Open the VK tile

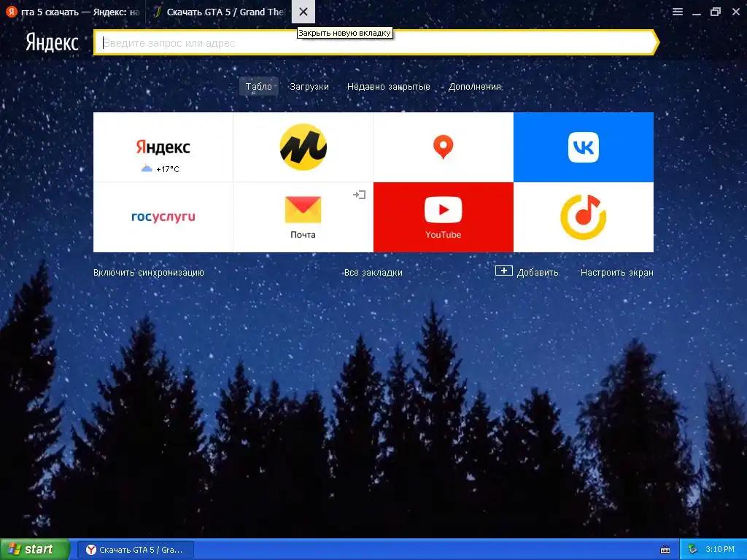point(584,147)
